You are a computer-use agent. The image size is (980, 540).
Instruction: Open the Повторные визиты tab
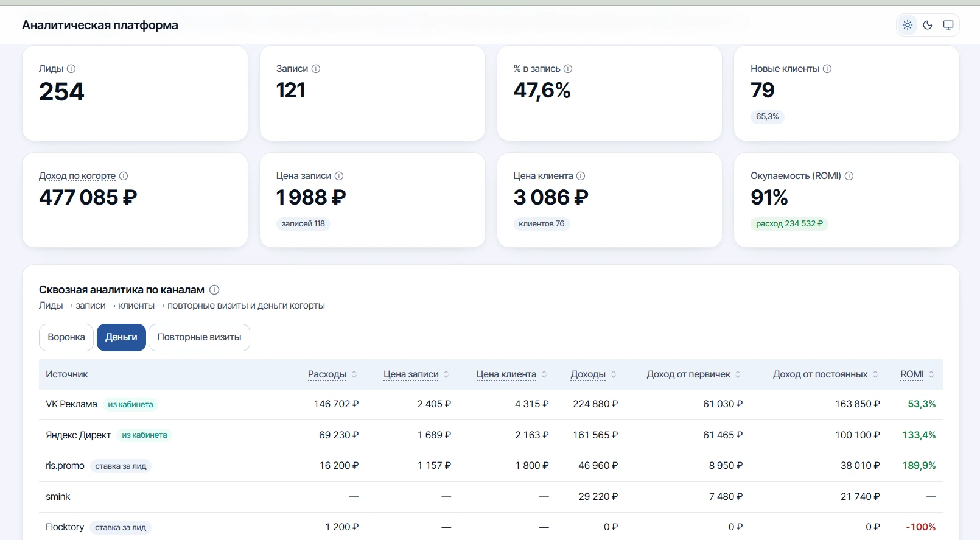pos(199,337)
